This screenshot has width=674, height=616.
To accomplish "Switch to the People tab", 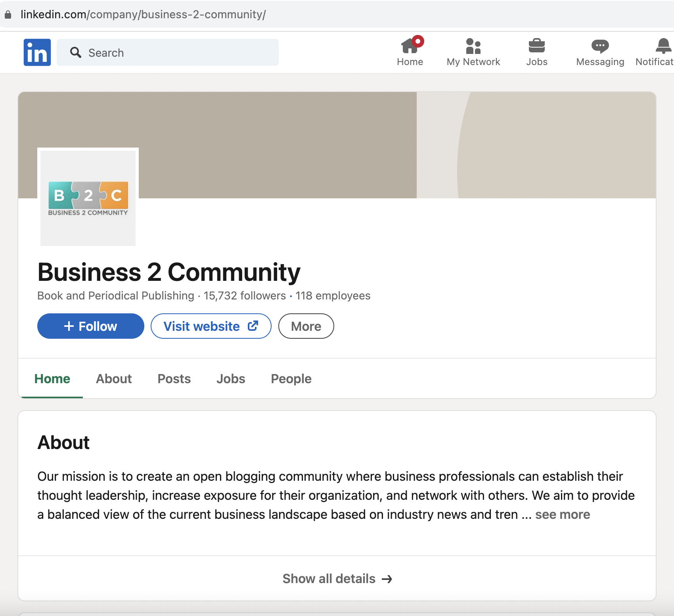I will point(291,379).
